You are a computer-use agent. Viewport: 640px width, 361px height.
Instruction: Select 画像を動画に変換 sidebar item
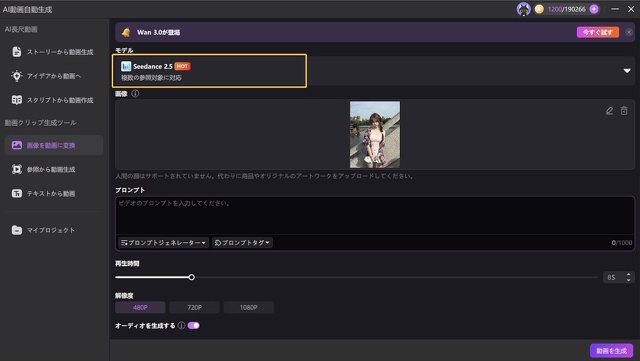point(53,145)
